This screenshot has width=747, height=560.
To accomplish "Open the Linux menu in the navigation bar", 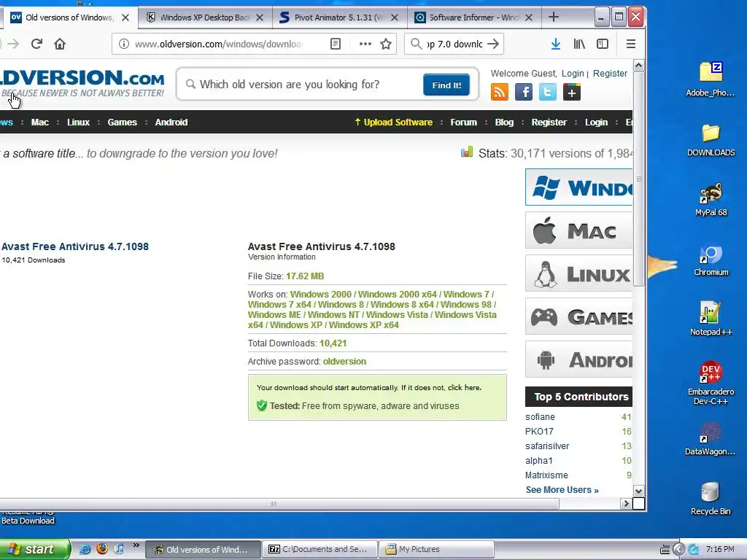I will pyautogui.click(x=78, y=122).
